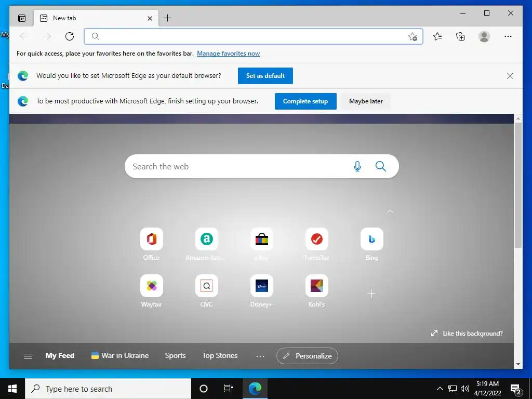Click the browser back arrow
Image resolution: width=532 pixels, height=399 pixels.
coord(24,36)
